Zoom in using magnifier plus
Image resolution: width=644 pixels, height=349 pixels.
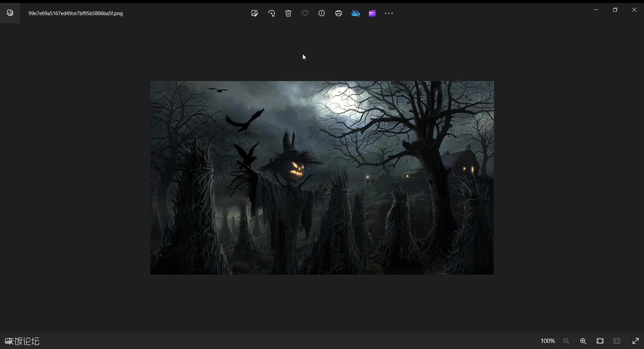[583, 341]
